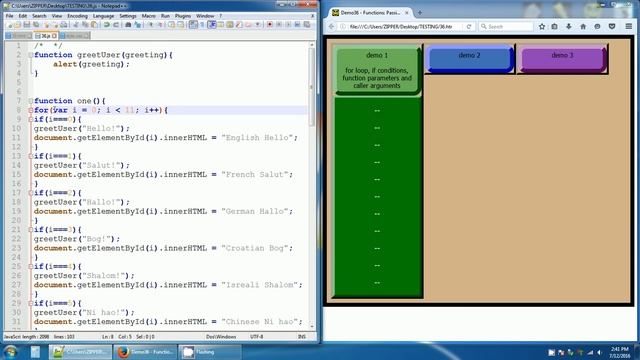This screenshot has height=360, width=640.
Task: Toggle synchronize horizontal scrolling icon
Action: (181, 25)
